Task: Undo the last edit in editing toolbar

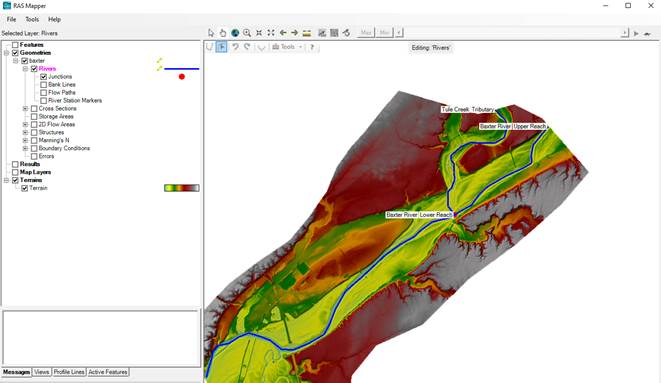Action: (x=235, y=47)
